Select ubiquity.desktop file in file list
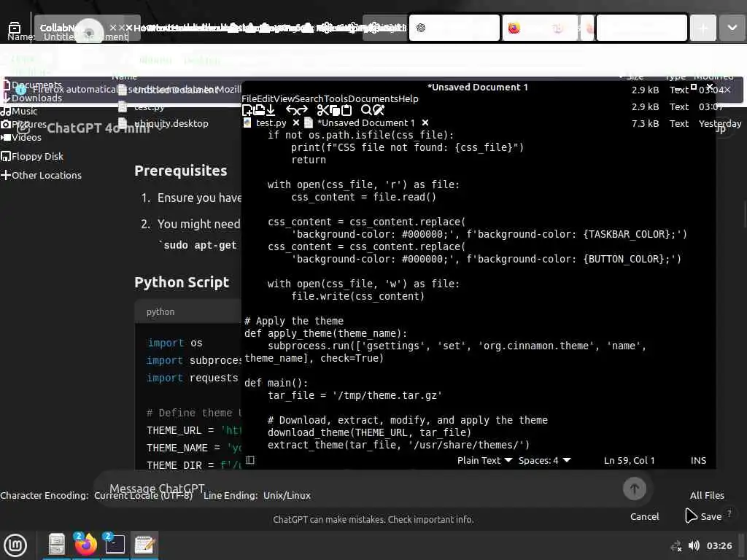747x560 pixels. pos(164,123)
